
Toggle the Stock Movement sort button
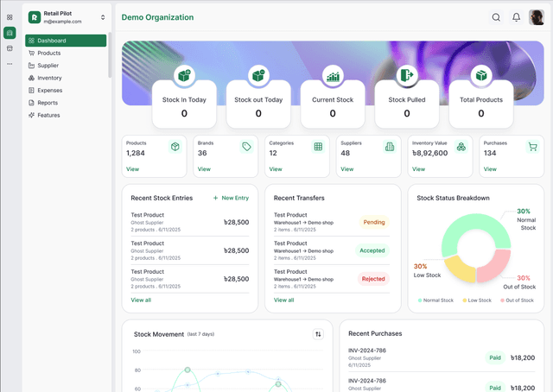(x=318, y=334)
